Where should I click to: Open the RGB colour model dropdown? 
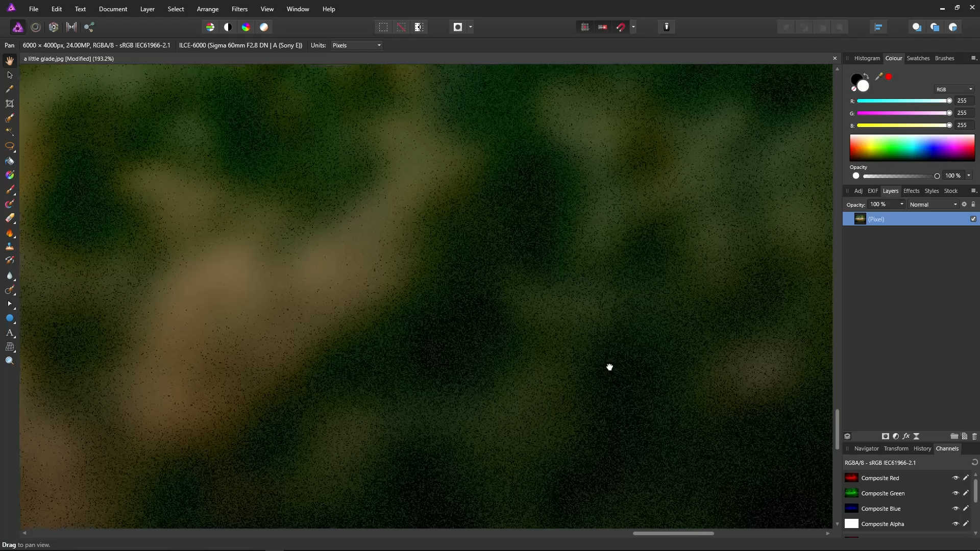tap(953, 89)
